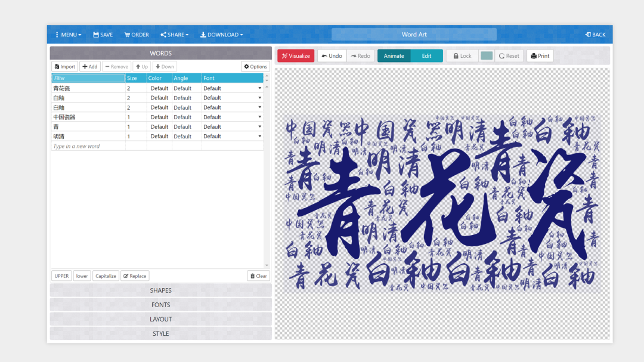This screenshot has height=362, width=644.
Task: Open the MENU dropdown
Action: click(69, 35)
